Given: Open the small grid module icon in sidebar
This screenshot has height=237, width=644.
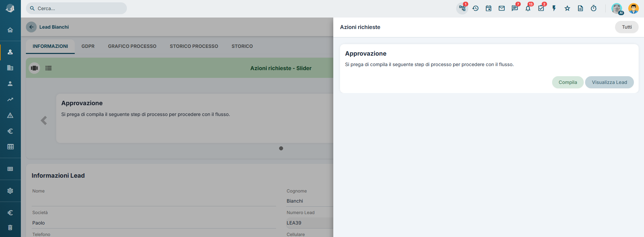Looking at the screenshot, I should click(x=10, y=169).
